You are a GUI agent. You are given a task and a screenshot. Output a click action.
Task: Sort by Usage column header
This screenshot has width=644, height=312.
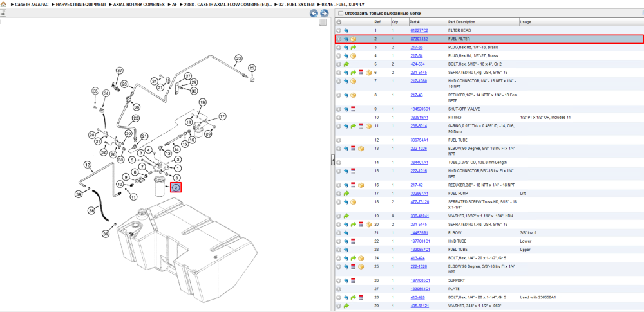pos(580,22)
